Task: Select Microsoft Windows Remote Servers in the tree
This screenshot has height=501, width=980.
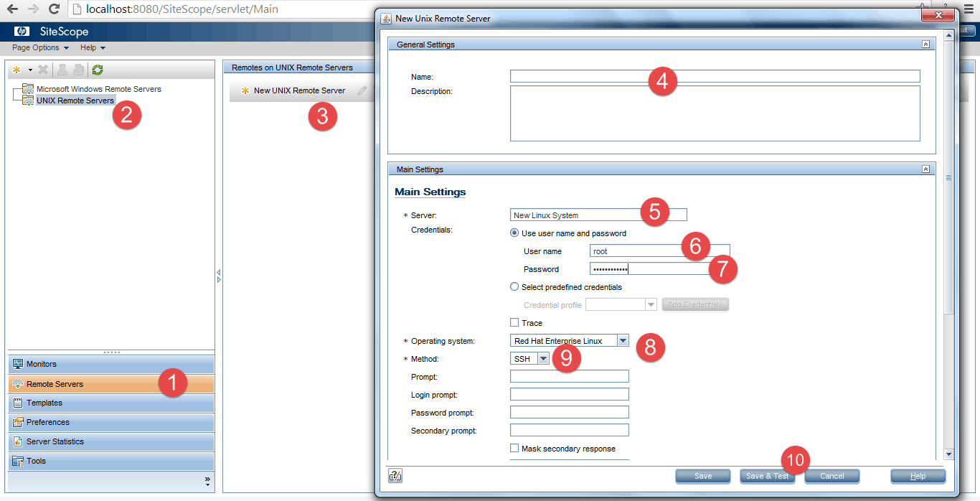Action: (99, 89)
